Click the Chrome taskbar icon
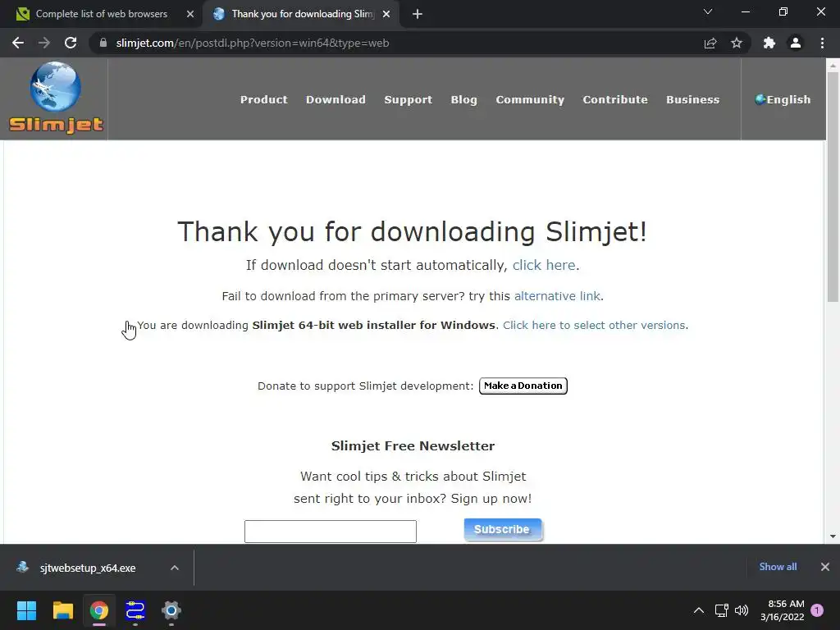Image resolution: width=840 pixels, height=630 pixels. tap(99, 610)
